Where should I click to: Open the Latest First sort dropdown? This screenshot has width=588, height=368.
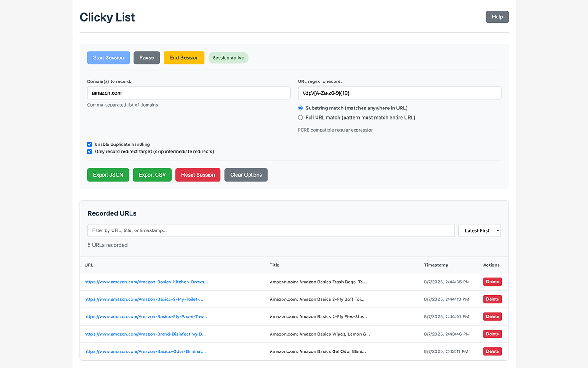480,230
